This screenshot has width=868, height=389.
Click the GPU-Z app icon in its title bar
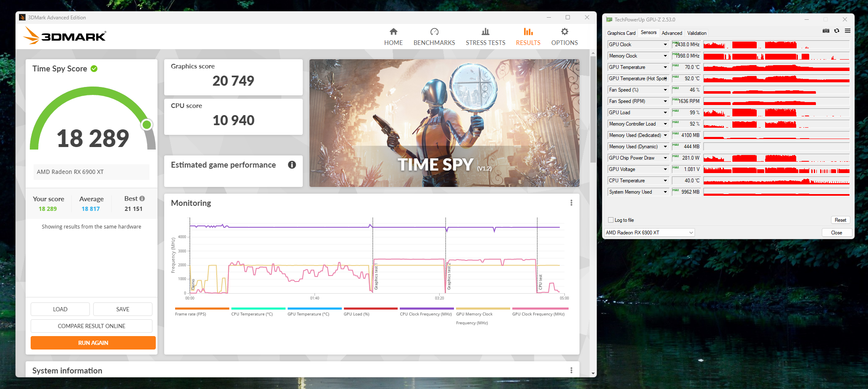click(609, 20)
